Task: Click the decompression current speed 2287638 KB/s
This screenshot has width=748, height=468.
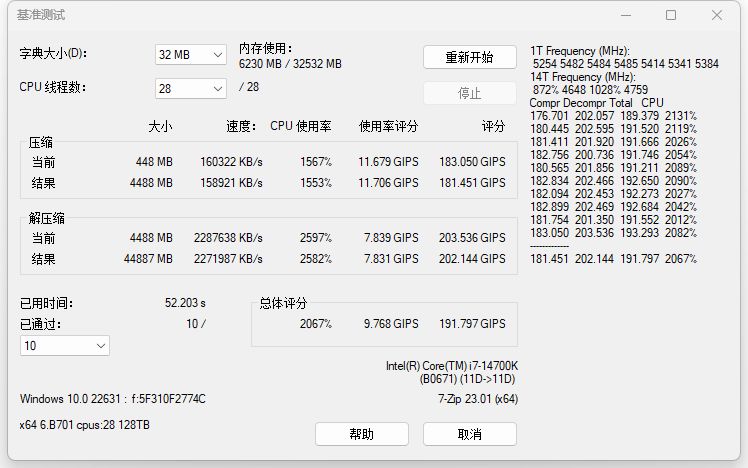Action: click(228, 238)
